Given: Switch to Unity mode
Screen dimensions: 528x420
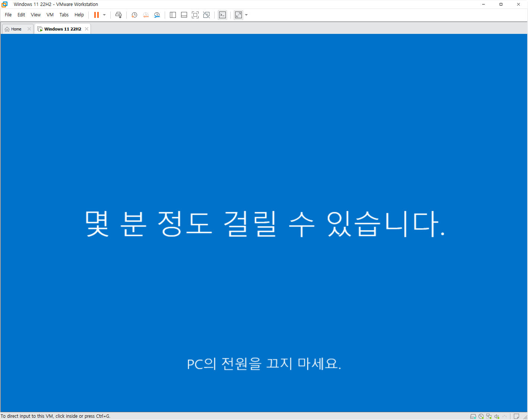Looking at the screenshot, I should pyautogui.click(x=206, y=15).
